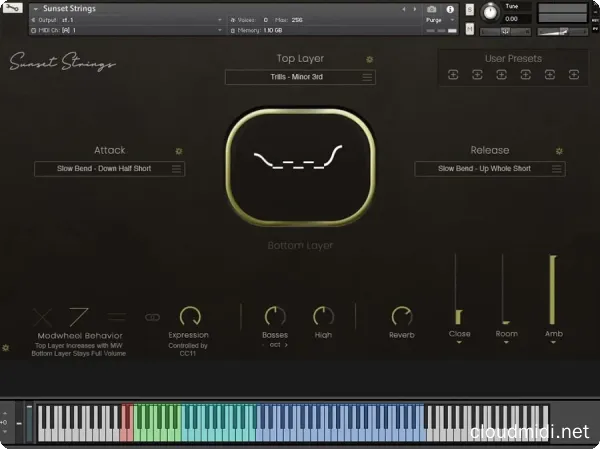Select the ramp-shaped modwheel behavior icon
Image resolution: width=600 pixels, height=449 pixels.
[x=79, y=317]
